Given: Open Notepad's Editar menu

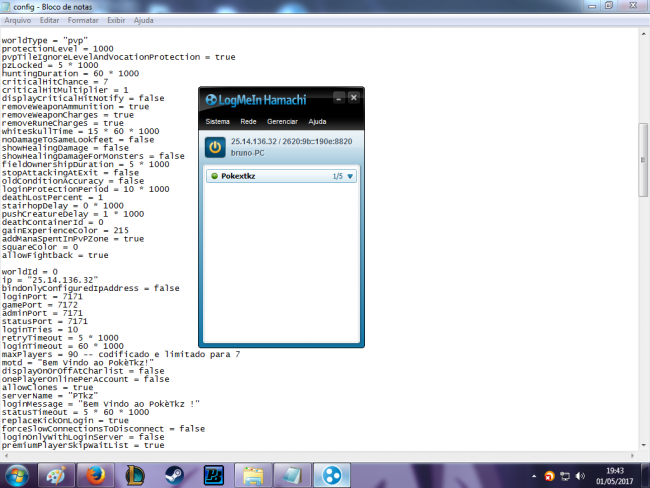Looking at the screenshot, I should 49,20.
